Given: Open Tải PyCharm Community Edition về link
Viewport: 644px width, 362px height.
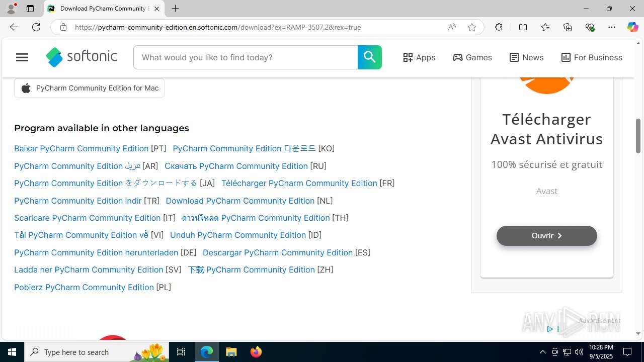Looking at the screenshot, I should [82, 235].
